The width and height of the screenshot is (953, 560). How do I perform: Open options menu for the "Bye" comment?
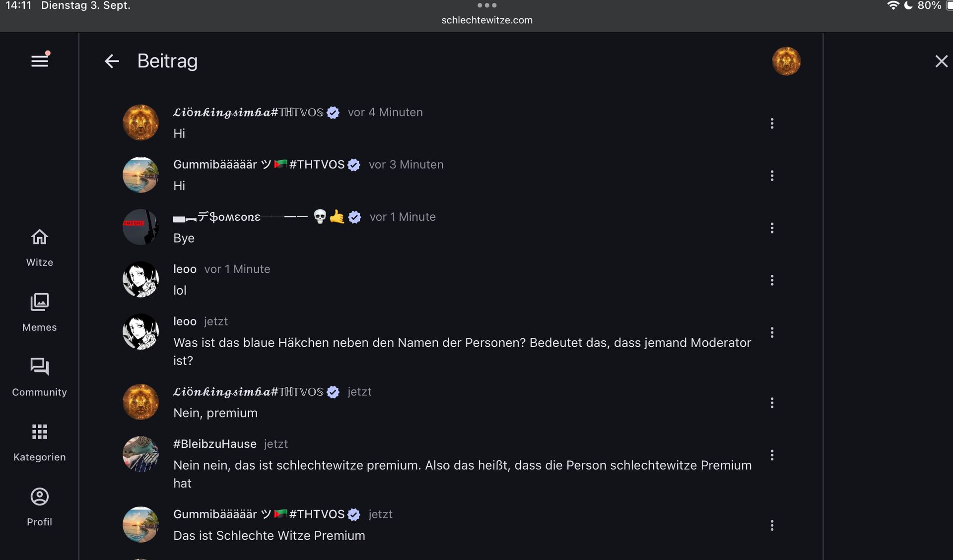tap(772, 228)
